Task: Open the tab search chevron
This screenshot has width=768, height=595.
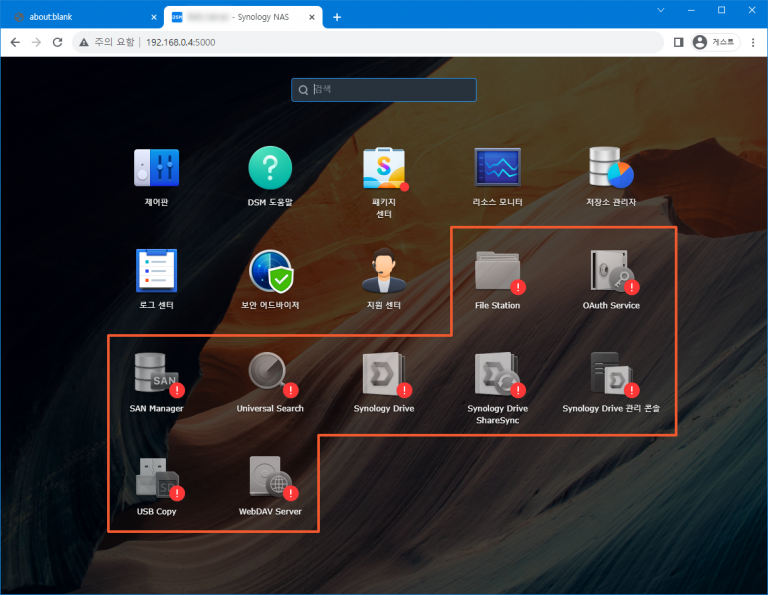Action: point(661,10)
